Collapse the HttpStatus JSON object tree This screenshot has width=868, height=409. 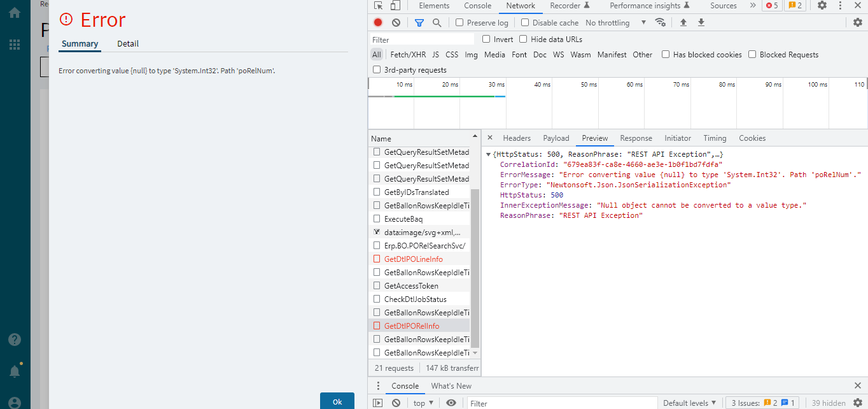pyautogui.click(x=488, y=155)
